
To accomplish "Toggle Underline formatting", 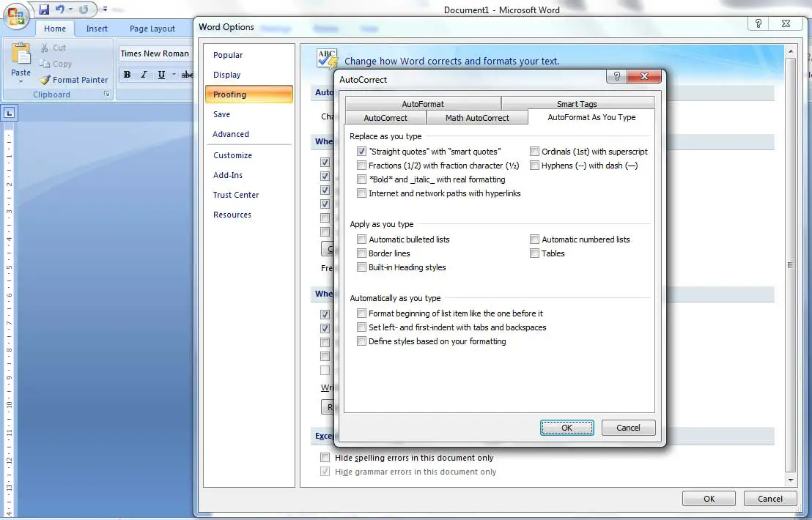I will [161, 75].
